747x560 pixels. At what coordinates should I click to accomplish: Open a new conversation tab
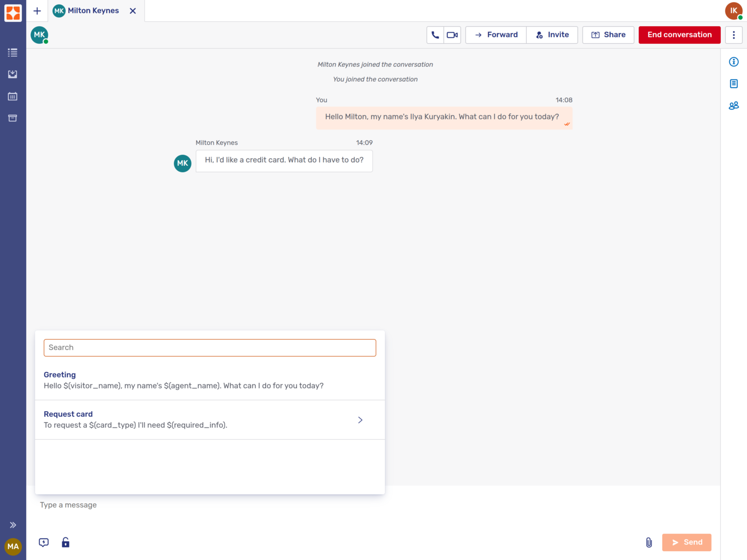coord(37,10)
